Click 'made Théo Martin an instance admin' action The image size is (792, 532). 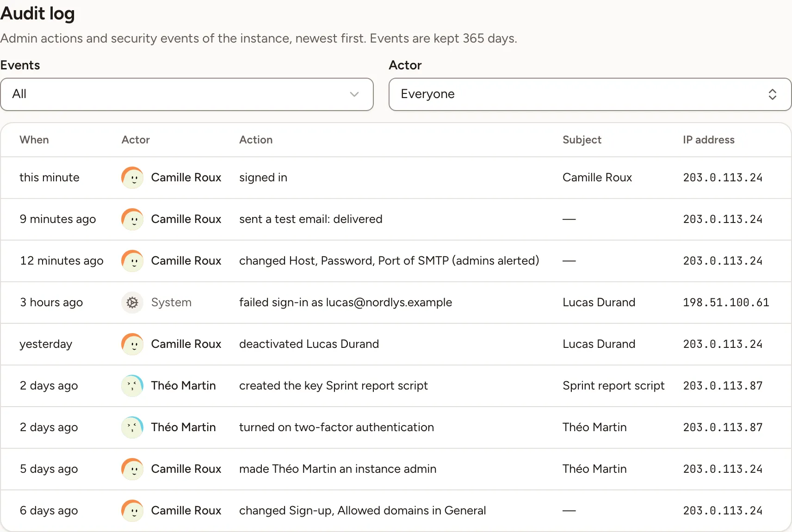338,469
